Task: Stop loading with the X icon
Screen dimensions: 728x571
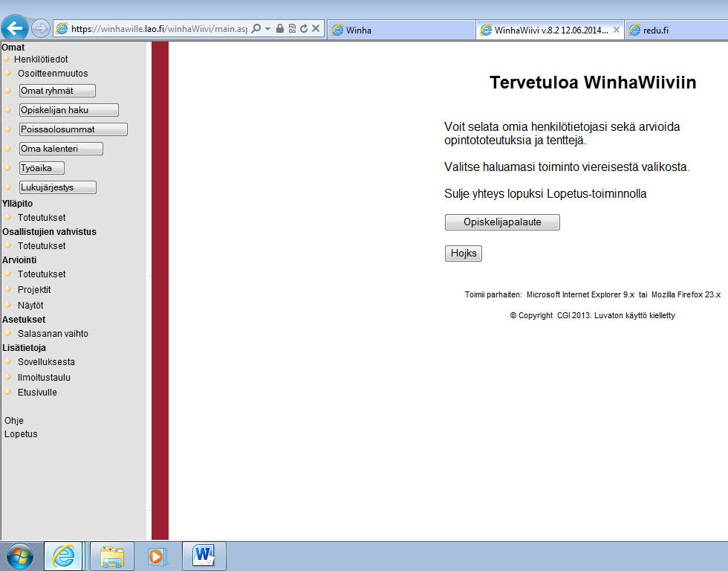Action: point(316,29)
